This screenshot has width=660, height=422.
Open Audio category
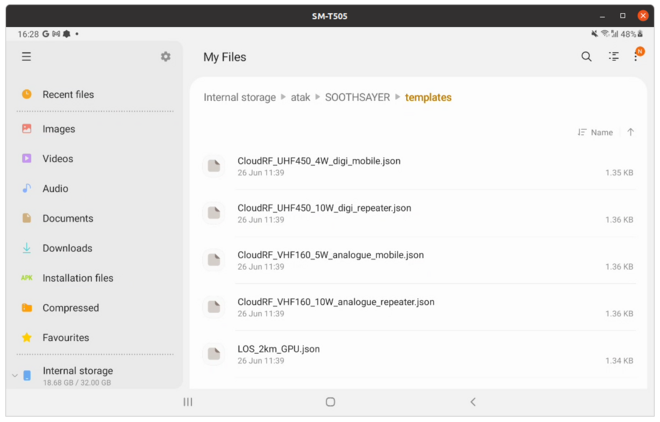pyautogui.click(x=95, y=188)
